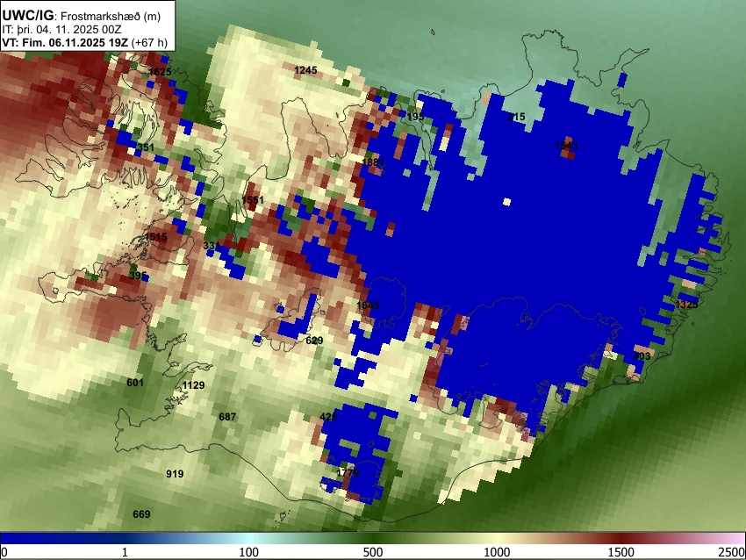The width and height of the screenshot is (746, 560).
Task: Click the color scale label 1
Action: click(125, 552)
